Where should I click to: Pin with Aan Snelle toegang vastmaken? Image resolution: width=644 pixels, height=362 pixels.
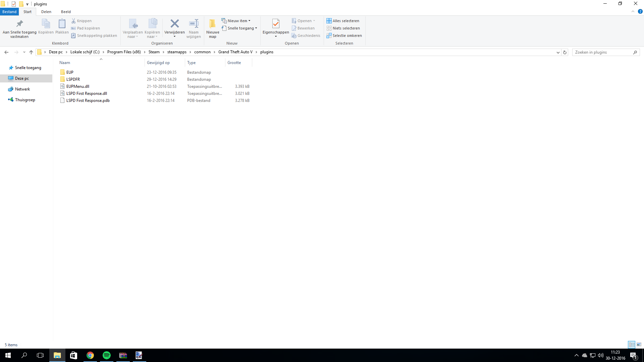19,24
